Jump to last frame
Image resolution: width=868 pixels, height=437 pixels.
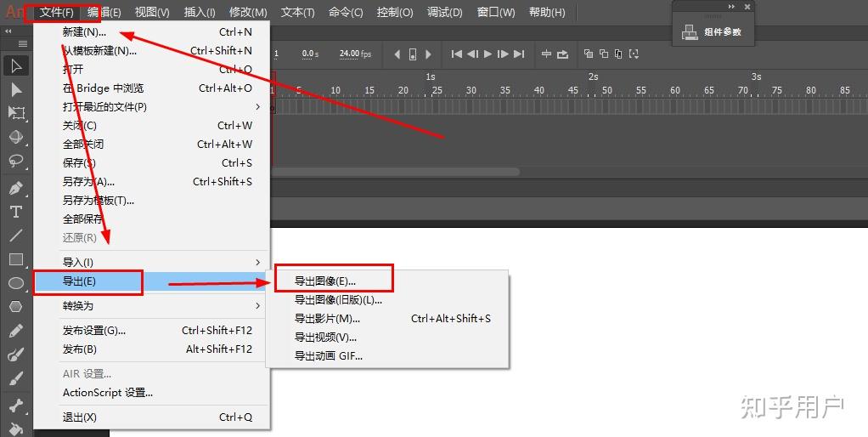click(519, 54)
